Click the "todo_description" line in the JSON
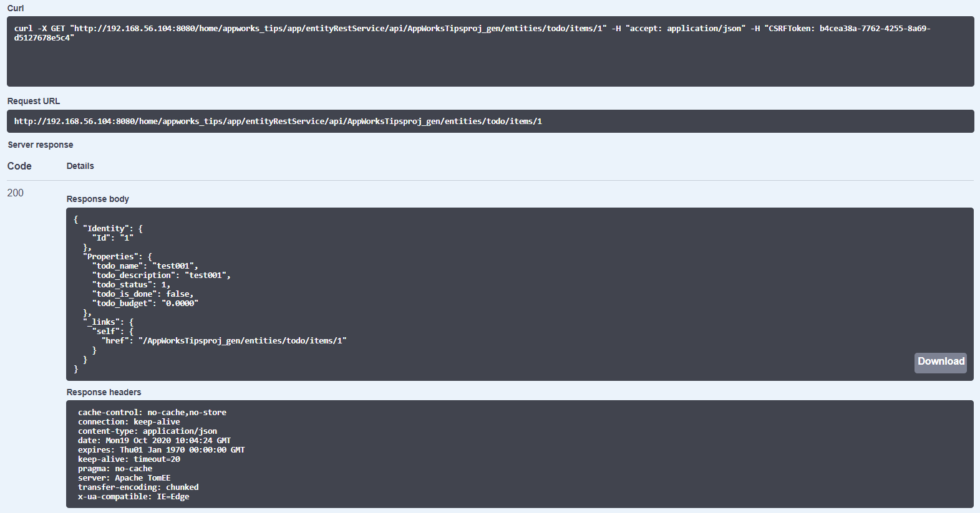Image resolution: width=980 pixels, height=513 pixels. pyautogui.click(x=162, y=276)
